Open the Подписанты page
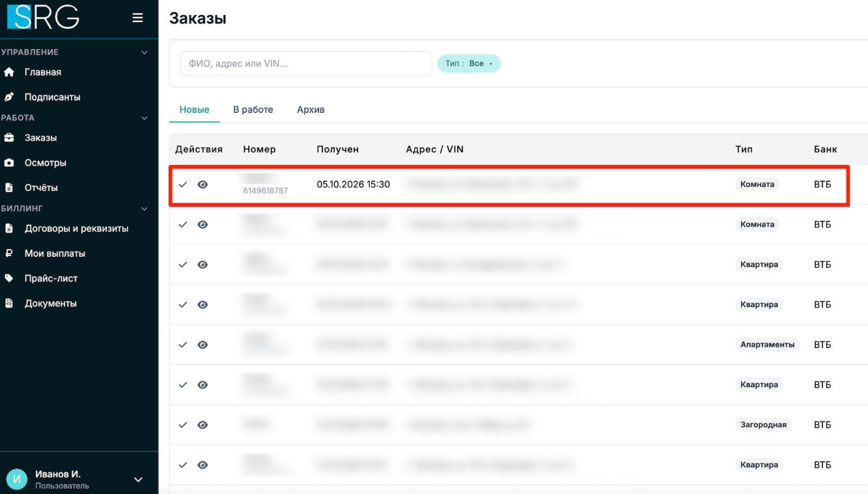The image size is (868, 494). (x=53, y=97)
